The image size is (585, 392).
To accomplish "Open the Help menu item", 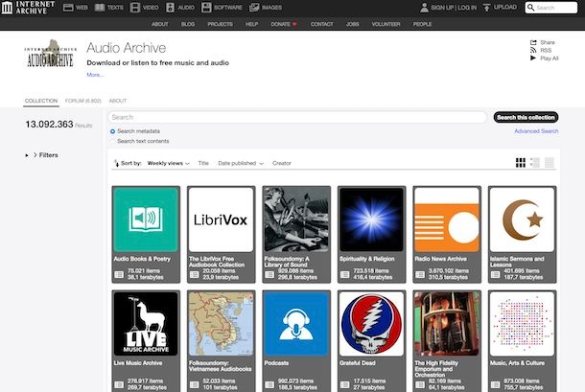I will pyautogui.click(x=252, y=24).
